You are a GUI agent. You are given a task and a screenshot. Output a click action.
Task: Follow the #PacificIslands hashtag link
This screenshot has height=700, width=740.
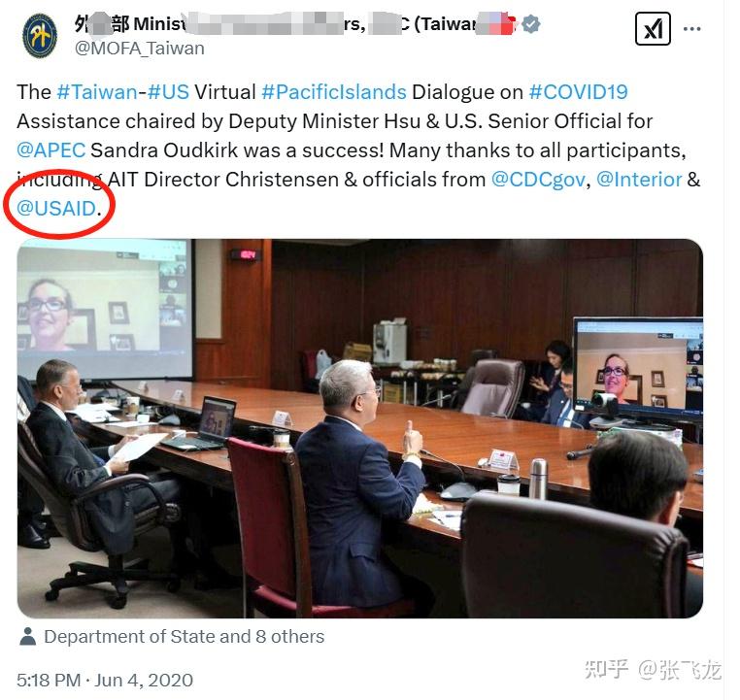coord(334,92)
